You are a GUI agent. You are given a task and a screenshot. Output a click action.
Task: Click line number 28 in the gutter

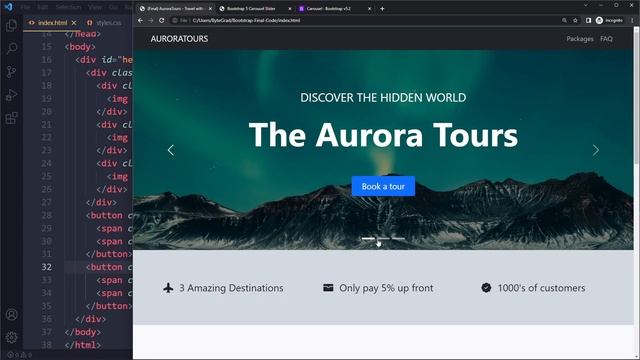[47, 215]
